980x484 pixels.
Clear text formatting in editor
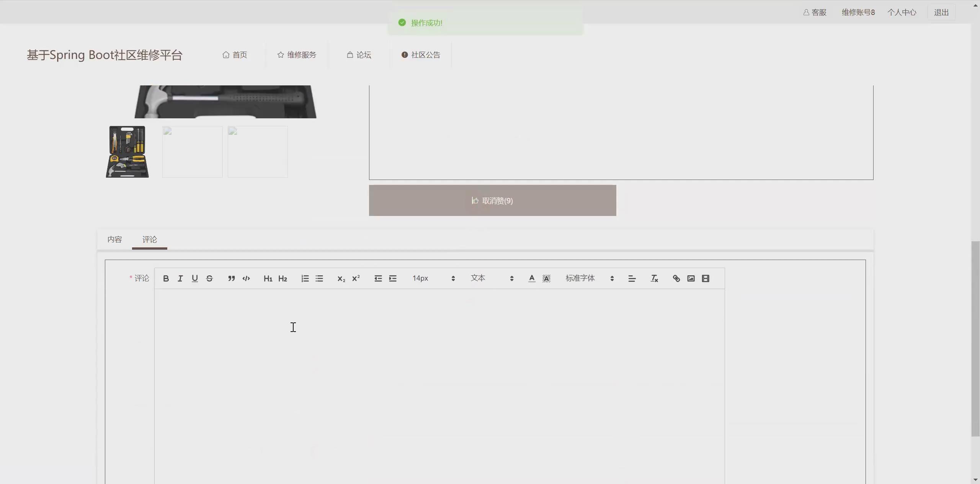click(x=654, y=278)
